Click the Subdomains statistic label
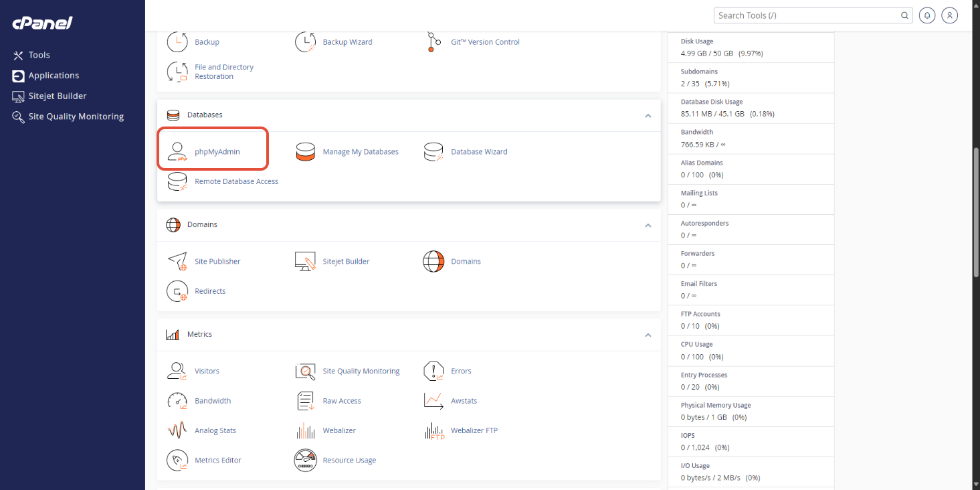The image size is (980, 490). pos(699,72)
